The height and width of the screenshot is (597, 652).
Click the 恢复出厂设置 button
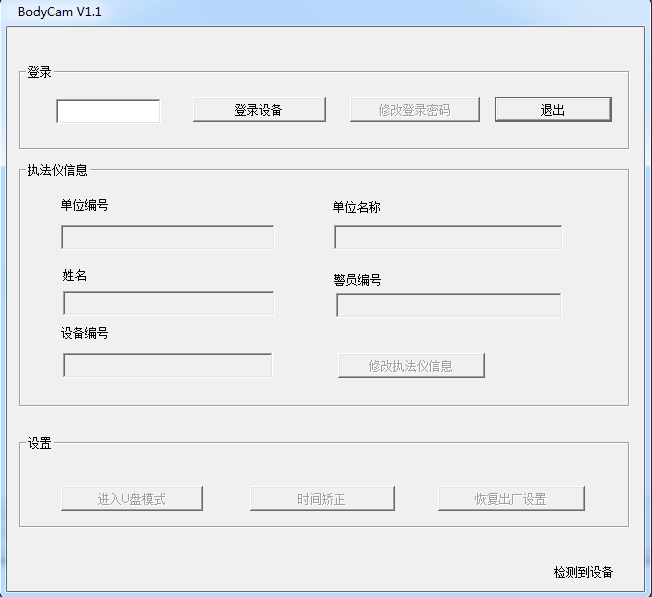pyautogui.click(x=510, y=499)
